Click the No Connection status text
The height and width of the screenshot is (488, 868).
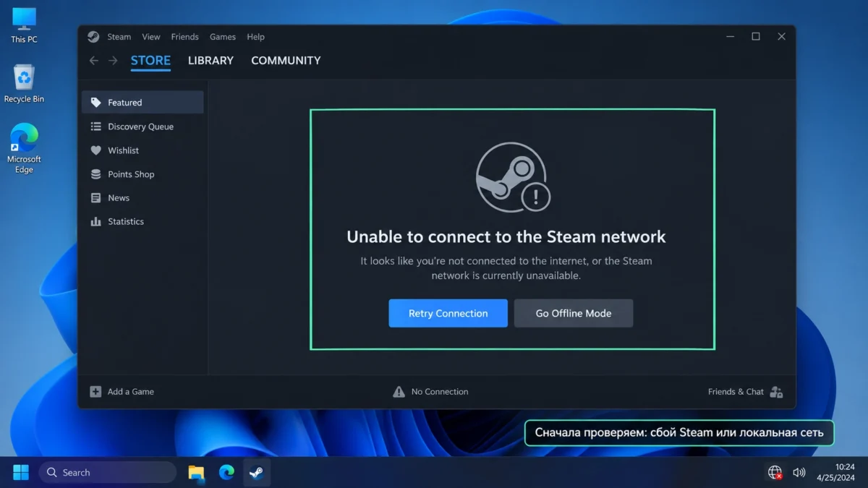pos(440,392)
